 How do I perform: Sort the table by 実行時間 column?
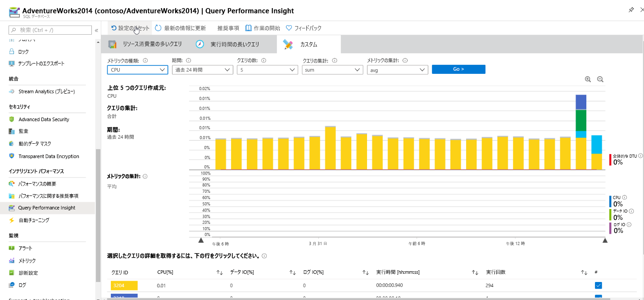pos(475,273)
